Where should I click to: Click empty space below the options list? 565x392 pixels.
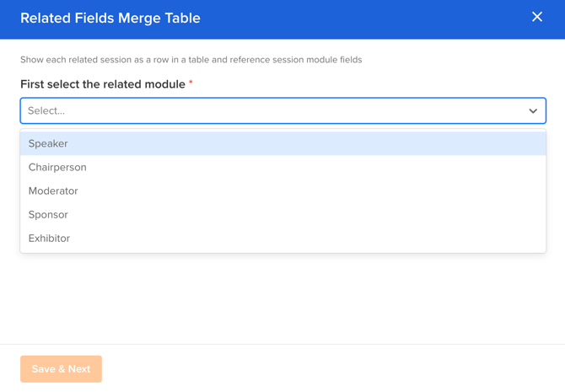pos(282,299)
